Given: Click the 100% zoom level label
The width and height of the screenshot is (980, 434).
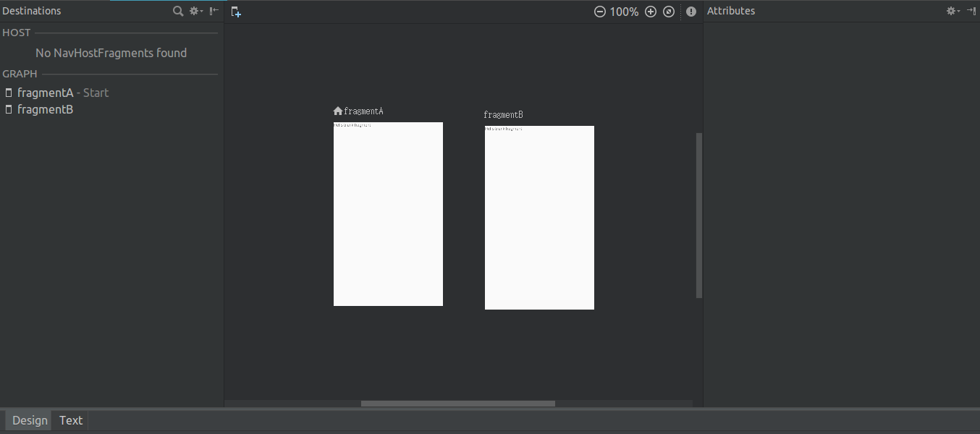Looking at the screenshot, I should click(624, 12).
